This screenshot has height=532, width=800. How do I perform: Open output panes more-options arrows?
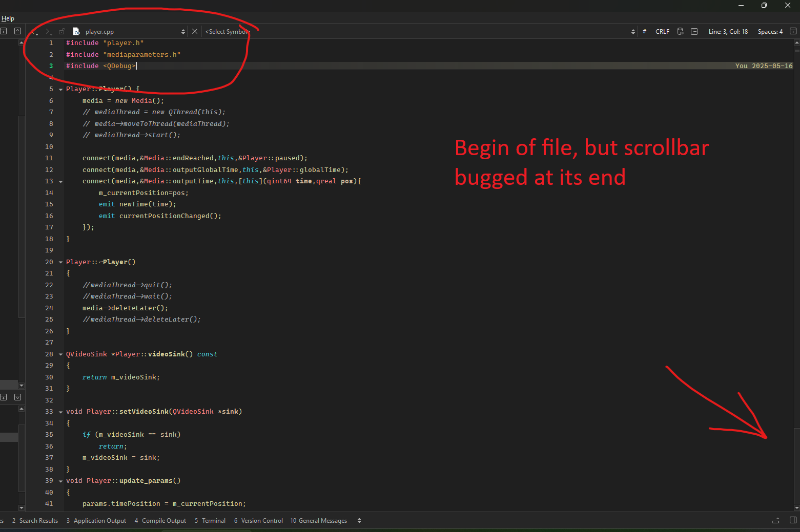[359, 521]
